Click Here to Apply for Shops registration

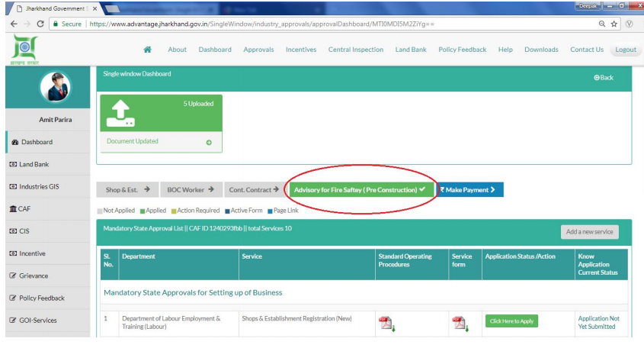511,321
